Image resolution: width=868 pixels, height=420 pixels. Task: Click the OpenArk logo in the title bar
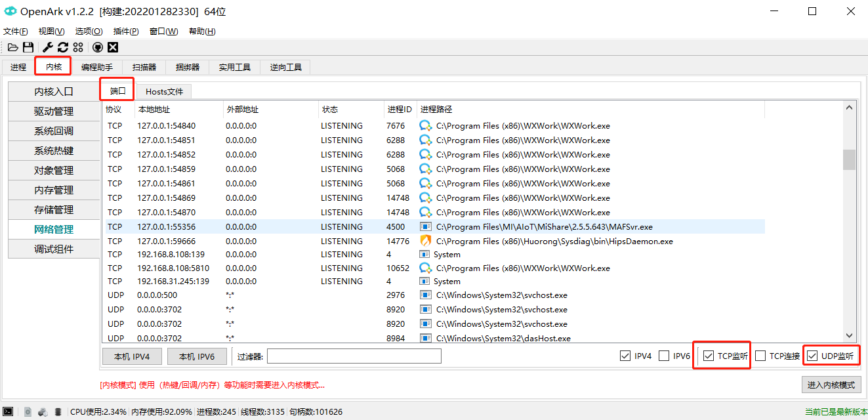click(x=10, y=11)
